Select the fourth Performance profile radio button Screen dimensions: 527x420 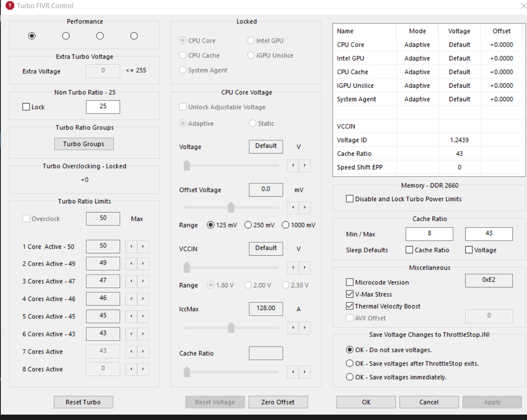pos(134,36)
